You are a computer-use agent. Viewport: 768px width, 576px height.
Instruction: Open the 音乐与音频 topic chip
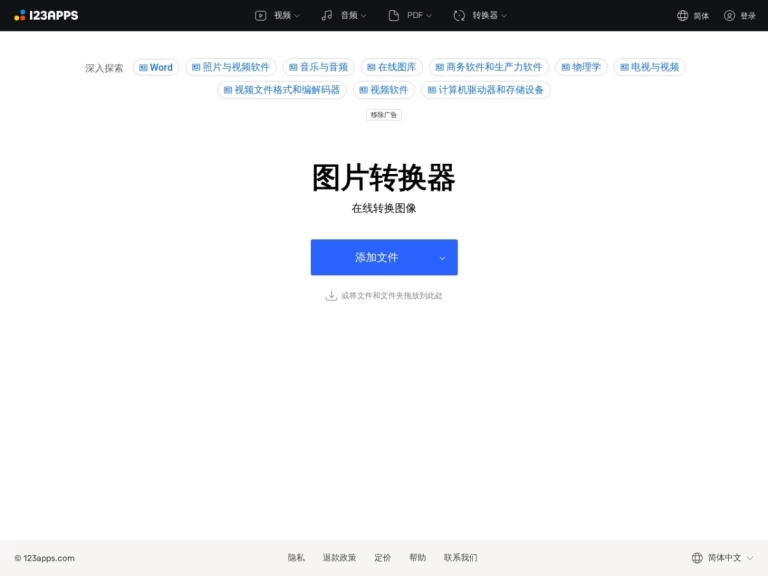point(318,67)
